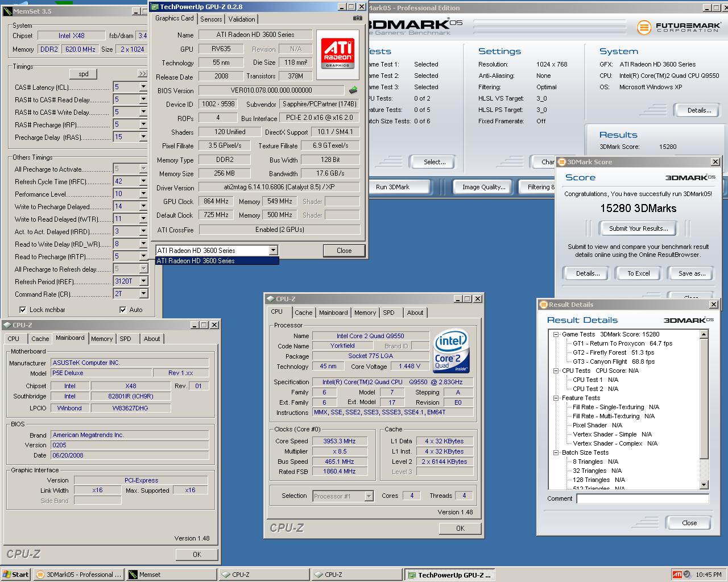This screenshot has width=728, height=582.
Task: Click the Futuremark logo in 3DMark05
Action: click(x=679, y=27)
